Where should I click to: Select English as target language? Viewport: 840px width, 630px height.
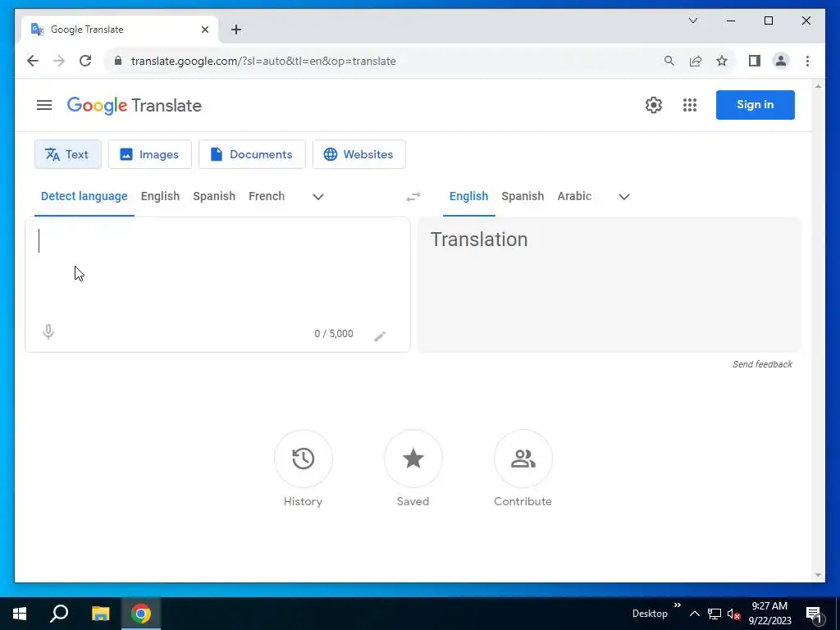468,196
